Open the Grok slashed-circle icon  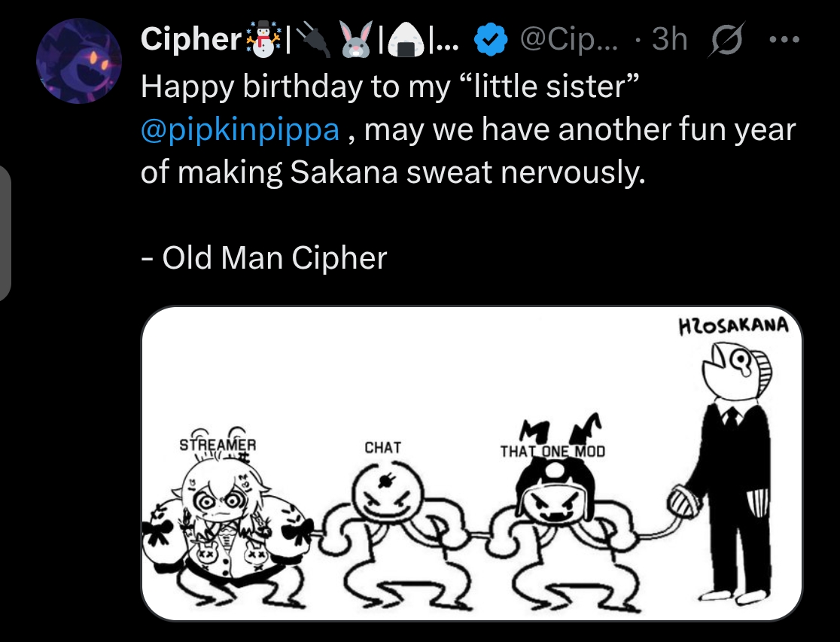722,41
